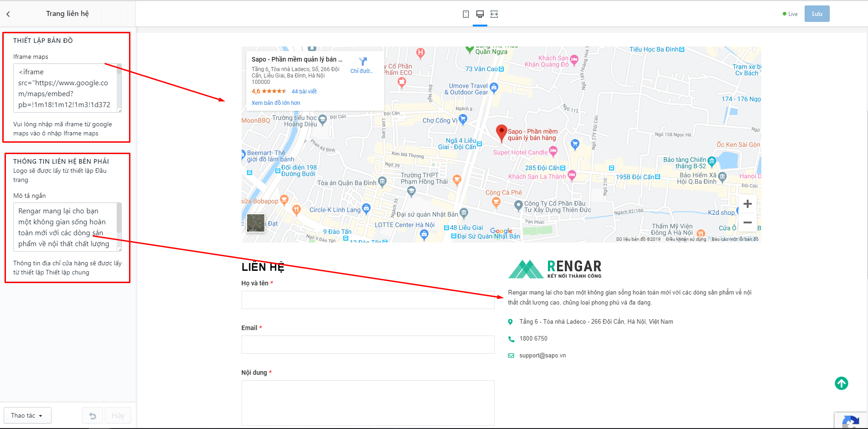Click the 1800 6750 phone number
The image size is (868, 429).
point(533,339)
